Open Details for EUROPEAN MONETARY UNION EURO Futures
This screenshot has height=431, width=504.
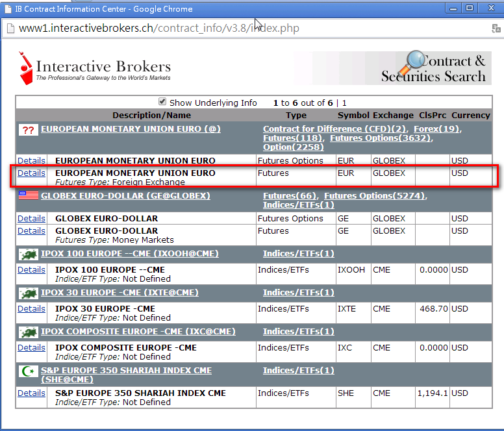pyautogui.click(x=31, y=173)
